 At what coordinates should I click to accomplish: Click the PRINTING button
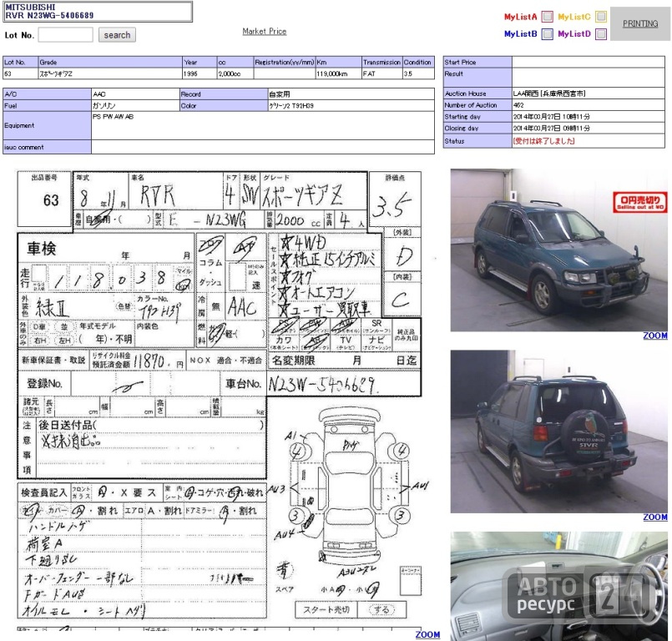click(640, 24)
